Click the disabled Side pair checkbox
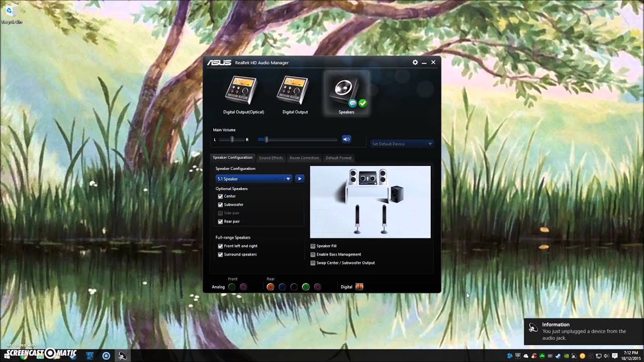Viewport: 644px width, 362px height. coord(220,213)
